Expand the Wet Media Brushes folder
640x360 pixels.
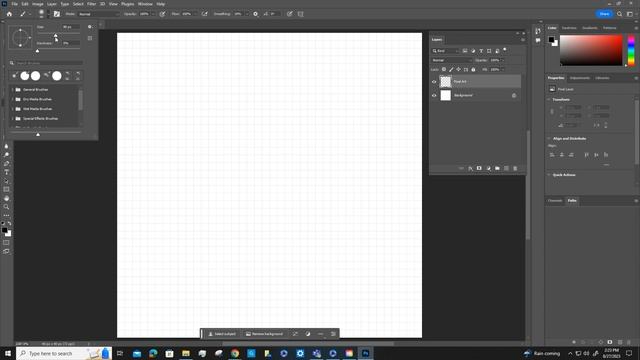tap(13, 109)
